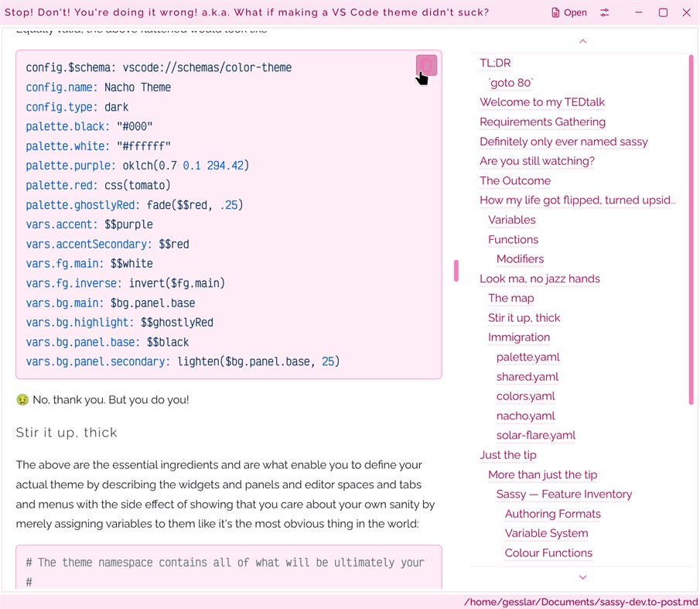Click the Open file button

click(569, 12)
